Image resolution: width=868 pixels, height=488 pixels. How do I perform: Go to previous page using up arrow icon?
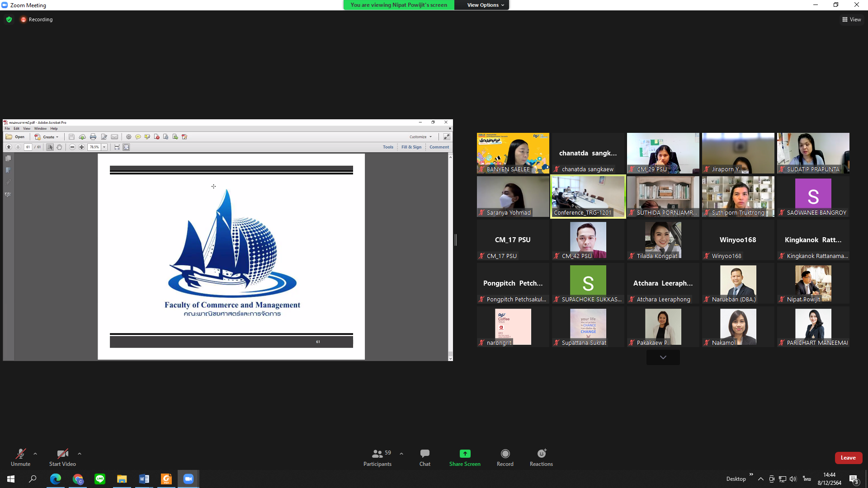click(x=9, y=147)
